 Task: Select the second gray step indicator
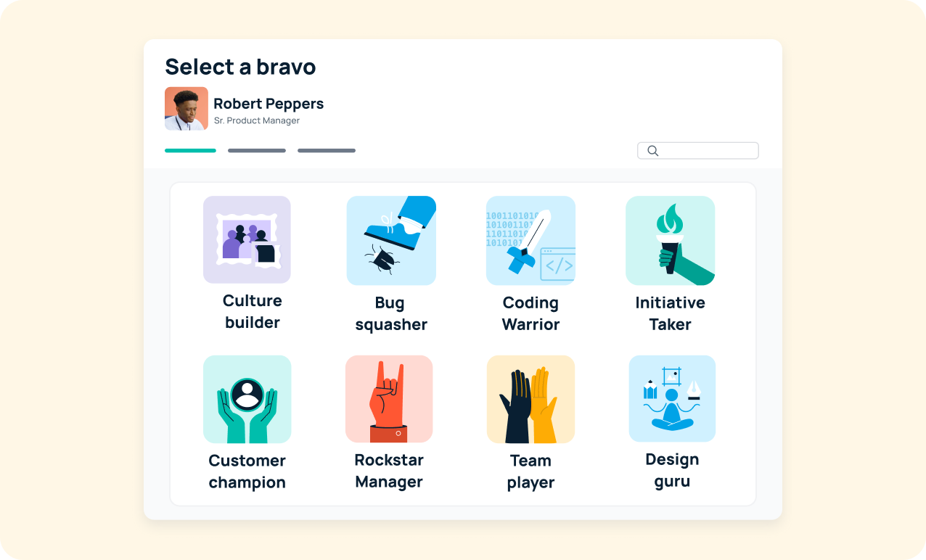point(256,150)
